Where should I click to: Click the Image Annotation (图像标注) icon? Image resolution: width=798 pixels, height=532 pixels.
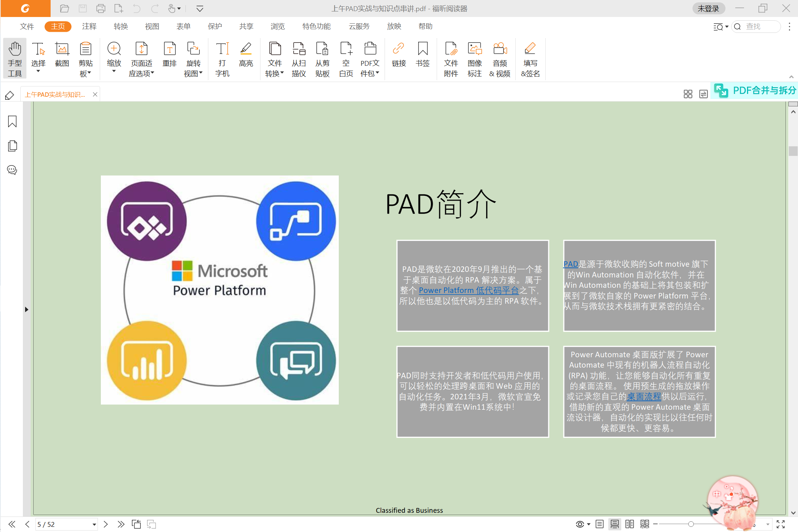tap(475, 49)
